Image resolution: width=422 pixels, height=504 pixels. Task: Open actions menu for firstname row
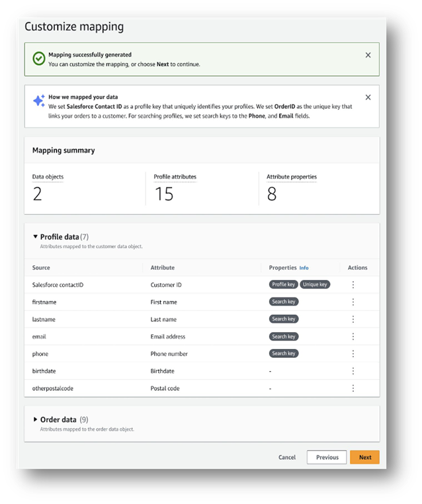(353, 302)
